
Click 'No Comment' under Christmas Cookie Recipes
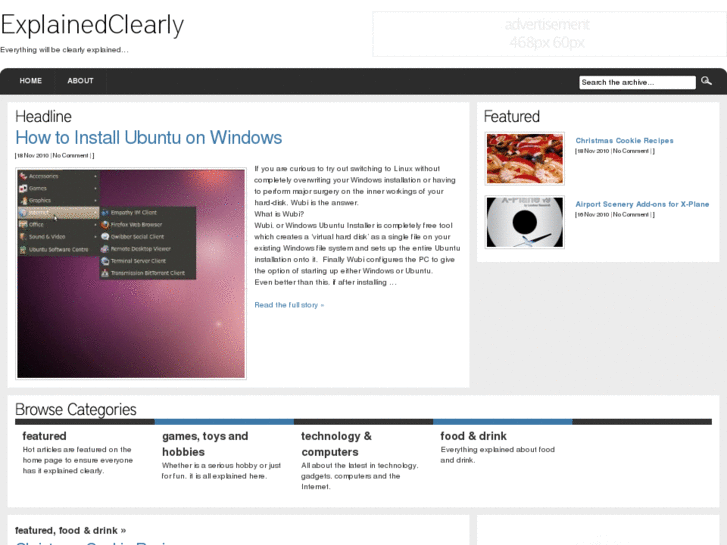coord(631,151)
